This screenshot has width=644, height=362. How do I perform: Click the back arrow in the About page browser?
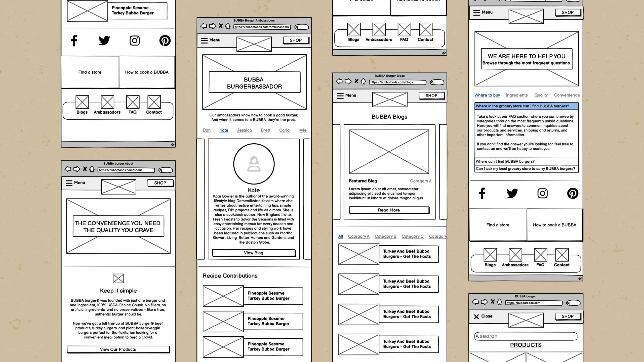click(68, 169)
